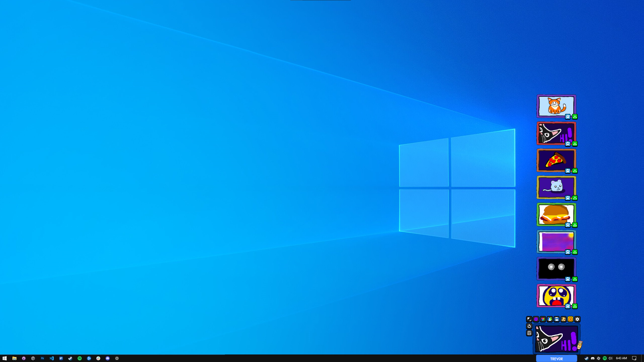Save the black cat HI! thumbnail drawing

[x=568, y=144]
